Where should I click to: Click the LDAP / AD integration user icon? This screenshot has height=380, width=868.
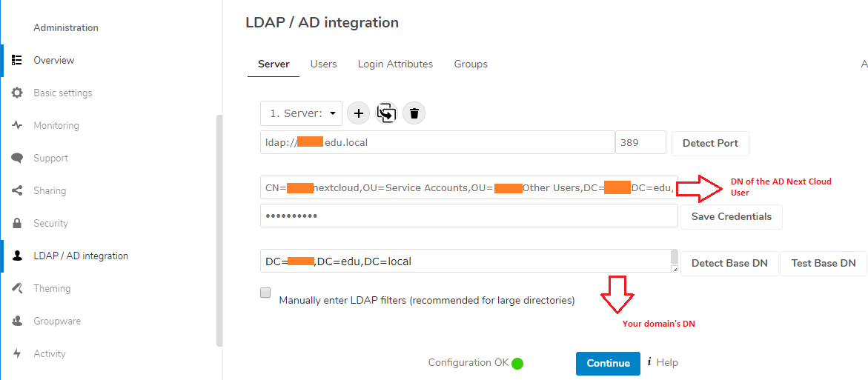tap(17, 256)
